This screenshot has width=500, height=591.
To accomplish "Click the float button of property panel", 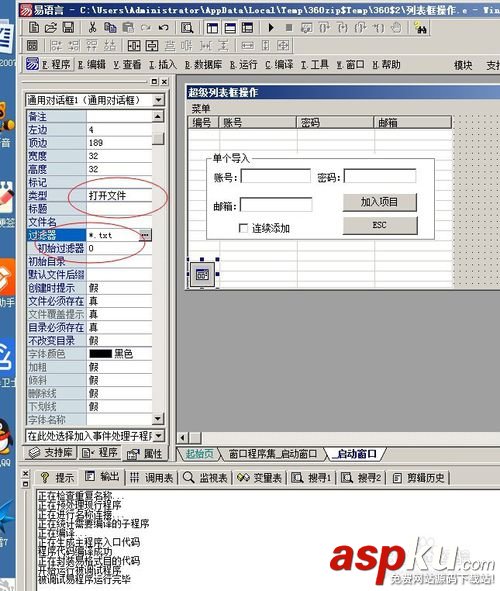I will [x=154, y=81].
